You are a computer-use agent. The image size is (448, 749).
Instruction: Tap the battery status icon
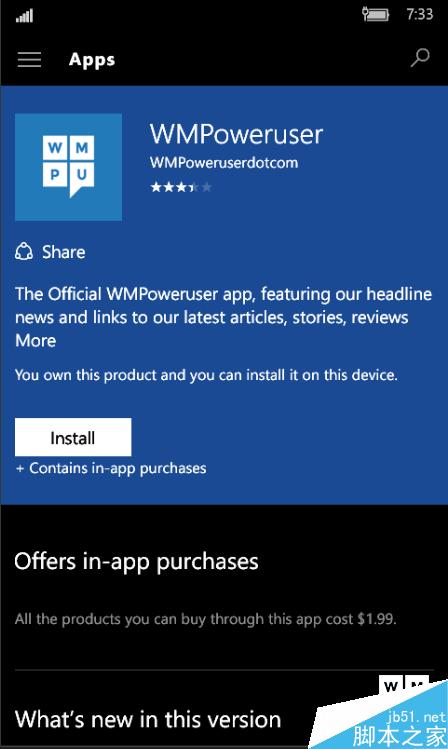(x=375, y=14)
